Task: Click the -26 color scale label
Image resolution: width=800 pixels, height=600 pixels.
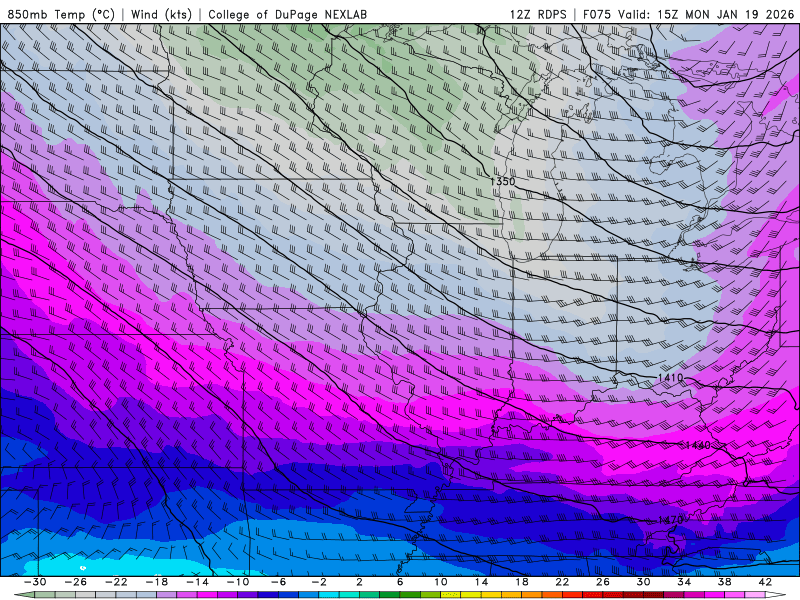Action: [x=76, y=582]
